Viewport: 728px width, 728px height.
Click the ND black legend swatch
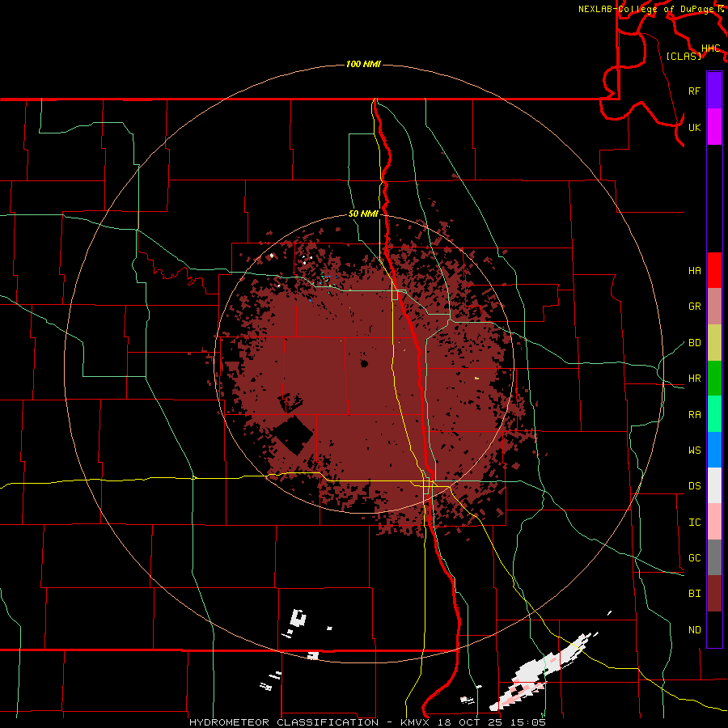click(x=714, y=629)
